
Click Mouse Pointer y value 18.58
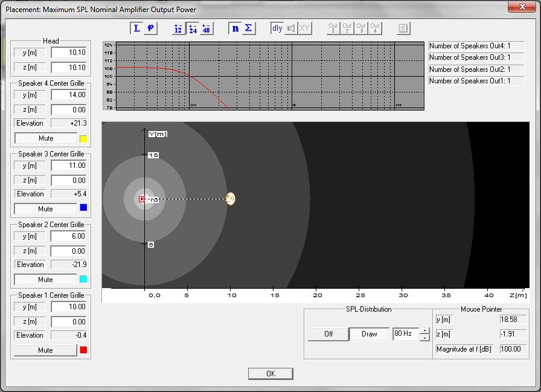[513, 320]
